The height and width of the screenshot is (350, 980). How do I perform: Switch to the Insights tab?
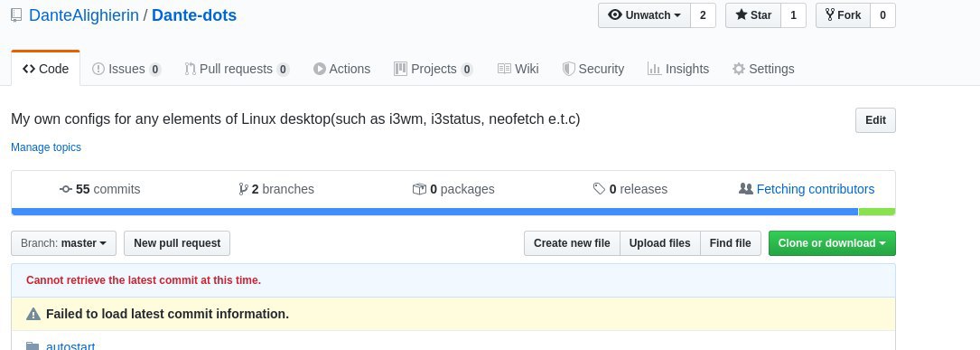pyautogui.click(x=678, y=69)
